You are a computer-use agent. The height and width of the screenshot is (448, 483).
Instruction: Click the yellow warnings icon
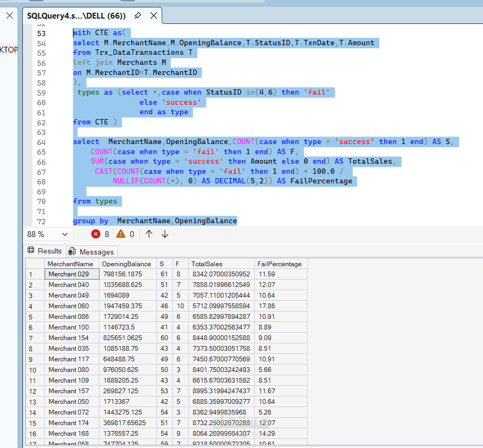pos(121,234)
